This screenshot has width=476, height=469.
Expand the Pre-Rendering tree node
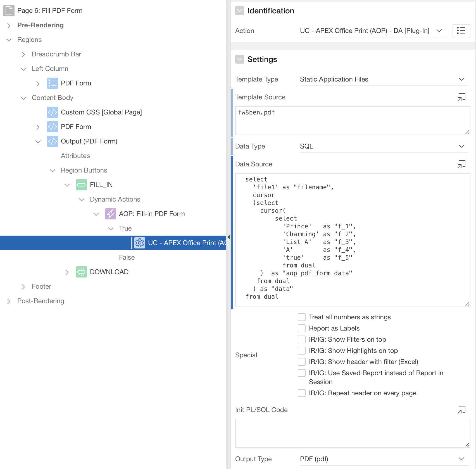pos(9,25)
